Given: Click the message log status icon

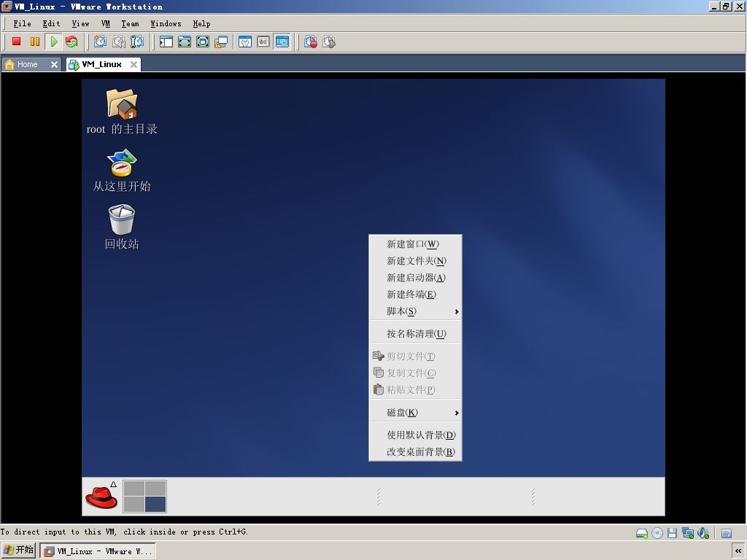Looking at the screenshot, I should [727, 533].
